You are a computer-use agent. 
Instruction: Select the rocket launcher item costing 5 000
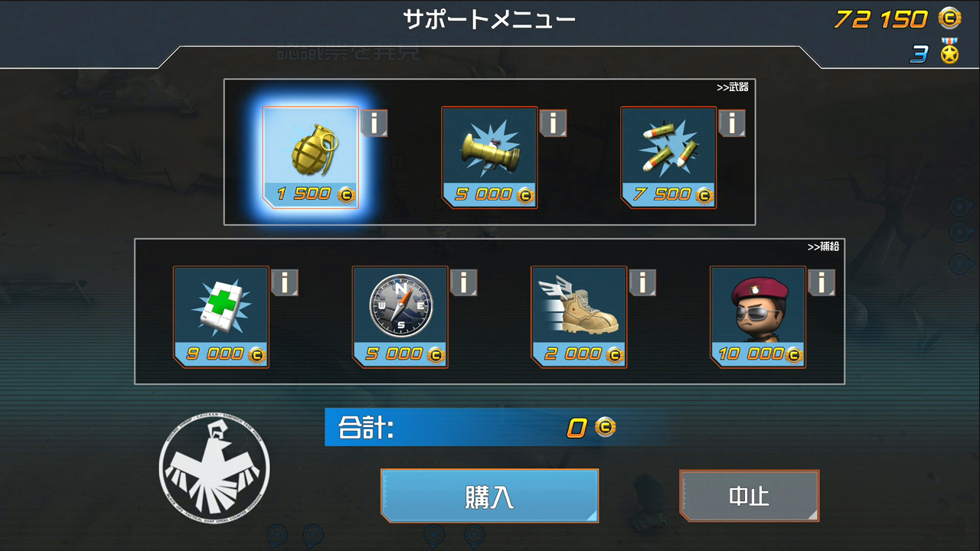[x=489, y=158]
